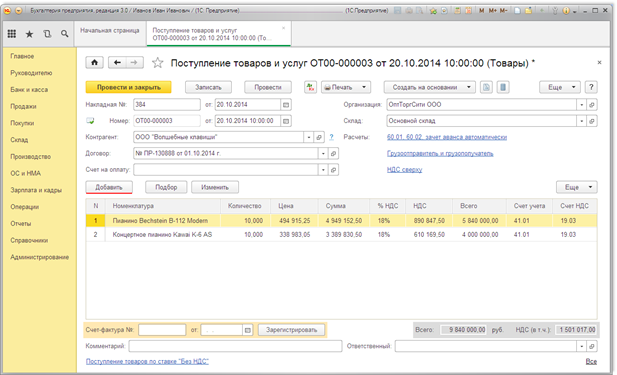The width and height of the screenshot is (617, 375).
Task: Open the Главное section
Action: [x=22, y=56]
